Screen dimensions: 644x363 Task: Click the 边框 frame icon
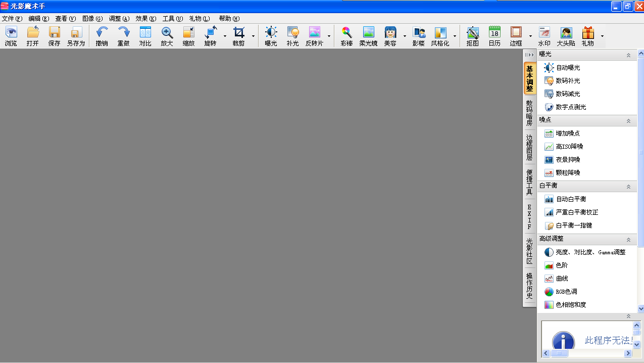516,36
